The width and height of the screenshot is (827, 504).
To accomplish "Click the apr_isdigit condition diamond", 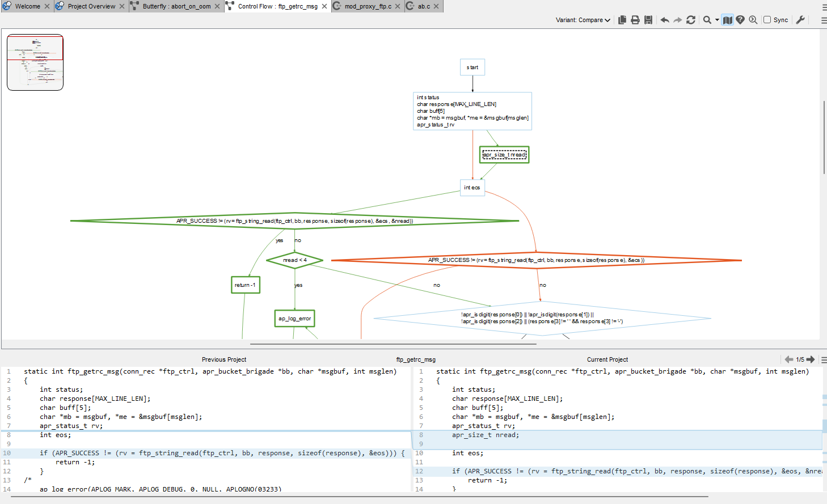I will coord(542,318).
